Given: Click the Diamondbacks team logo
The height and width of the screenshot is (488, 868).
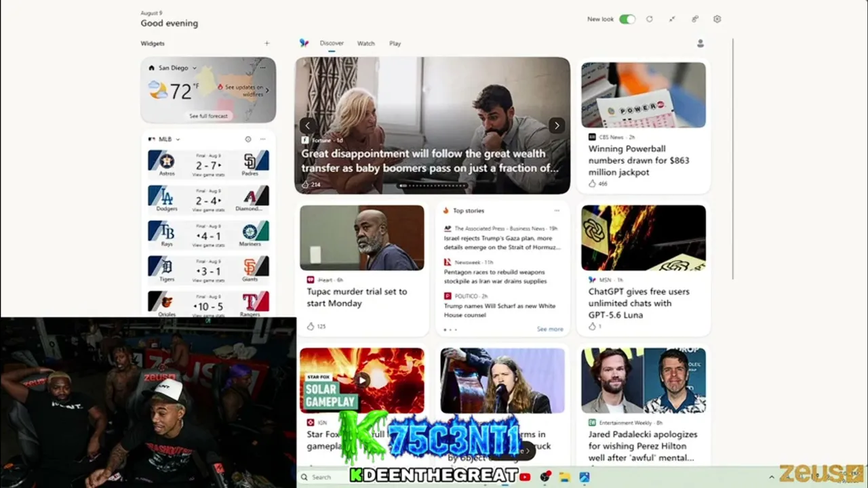Looking at the screenshot, I should 250,197.
